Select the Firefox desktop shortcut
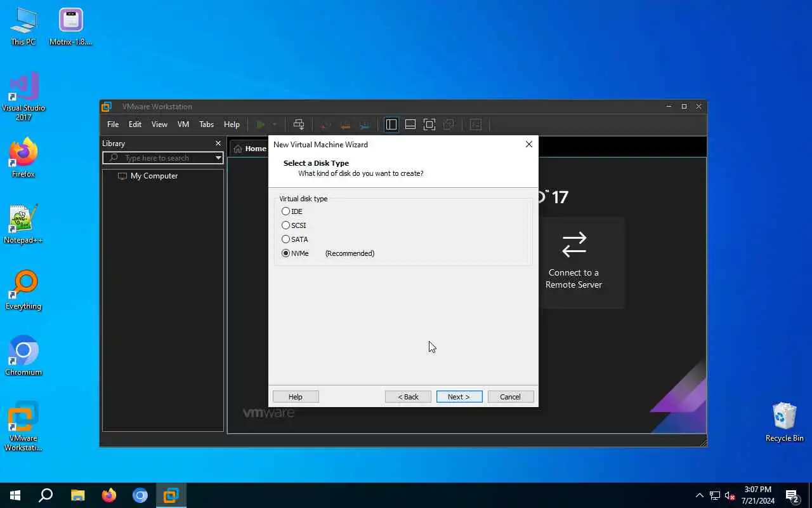The image size is (812, 508). [23, 159]
